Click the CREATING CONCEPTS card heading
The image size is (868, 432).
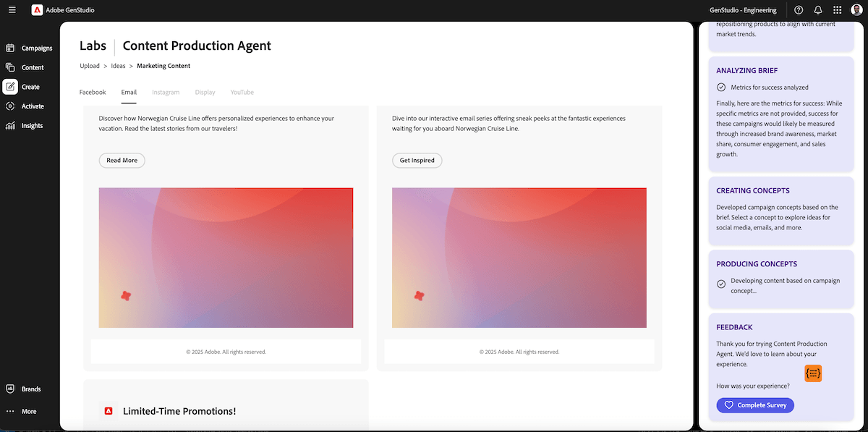pos(753,191)
